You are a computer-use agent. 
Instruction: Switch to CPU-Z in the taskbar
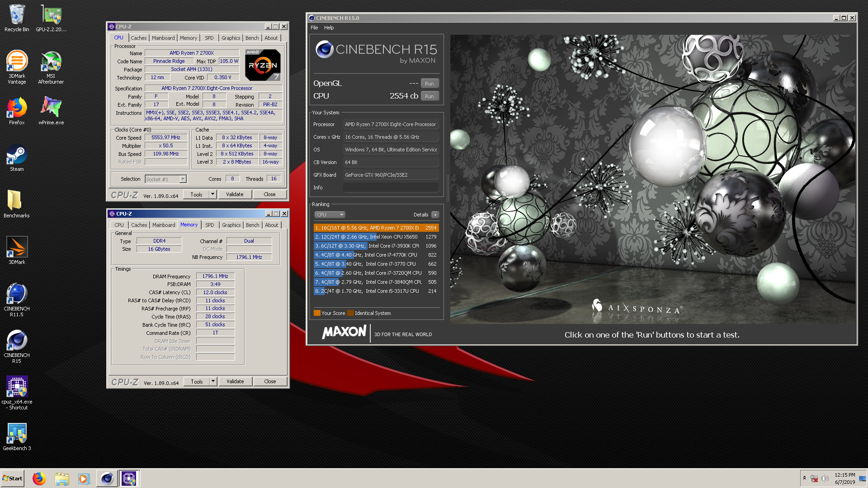[129, 479]
